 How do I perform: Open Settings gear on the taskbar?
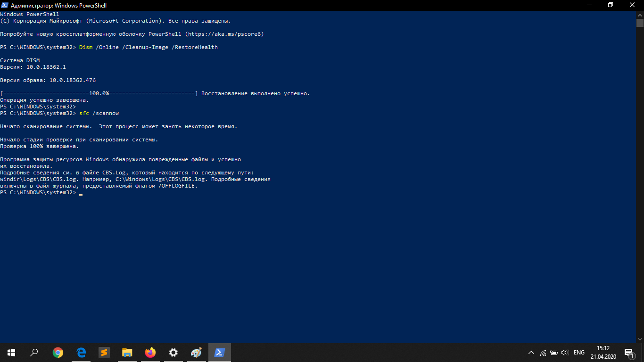(173, 352)
